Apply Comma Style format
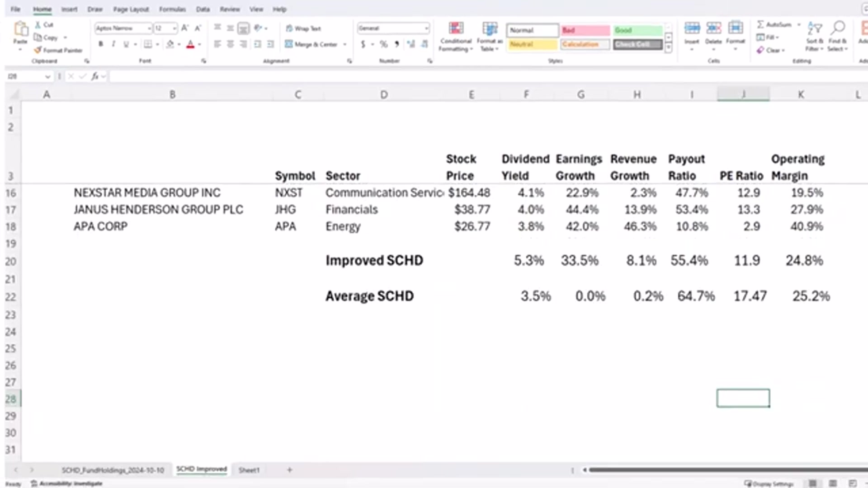 click(x=396, y=44)
